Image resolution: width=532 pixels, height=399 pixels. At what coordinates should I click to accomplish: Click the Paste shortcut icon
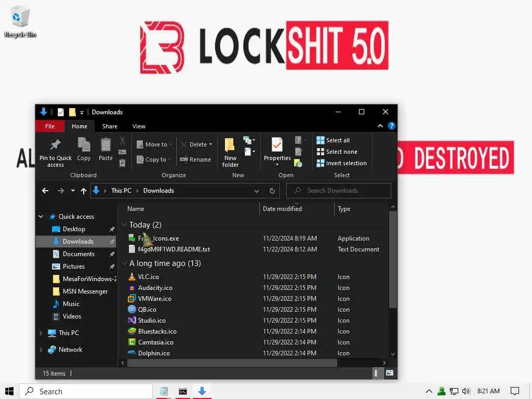tap(123, 163)
